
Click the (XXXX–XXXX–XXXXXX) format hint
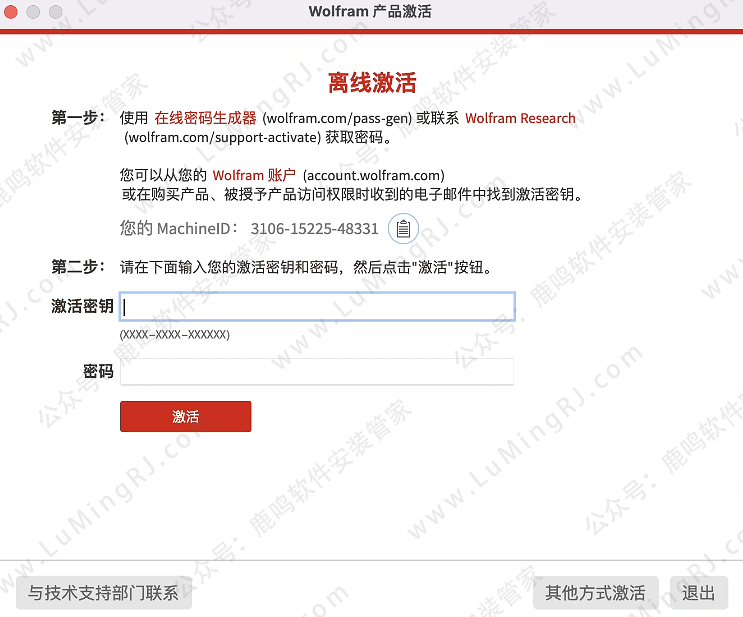click(175, 335)
